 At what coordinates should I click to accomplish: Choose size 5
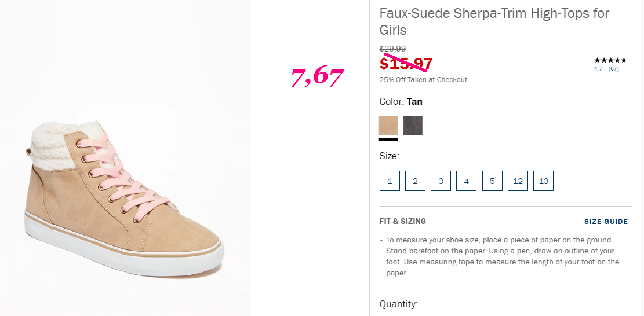[x=492, y=181]
